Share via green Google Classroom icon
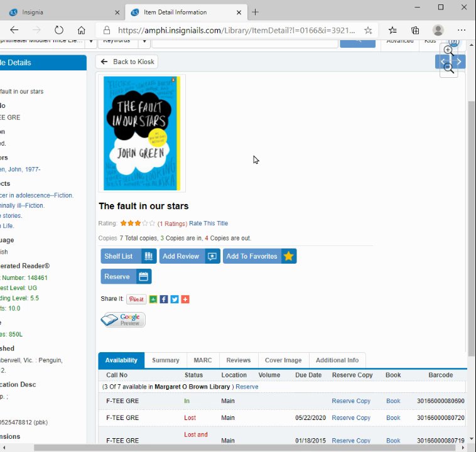Screen dimensions: 476x452 pyautogui.click(x=153, y=299)
